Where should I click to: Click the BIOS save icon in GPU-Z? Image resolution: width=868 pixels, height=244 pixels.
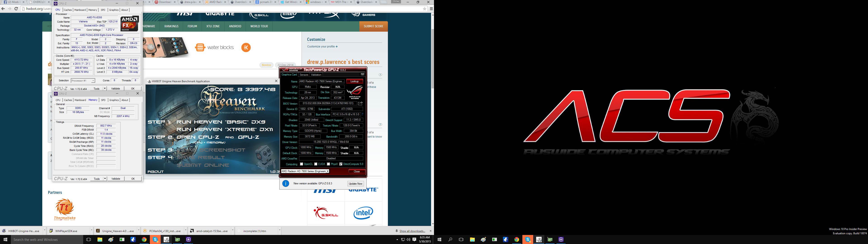tap(360, 103)
